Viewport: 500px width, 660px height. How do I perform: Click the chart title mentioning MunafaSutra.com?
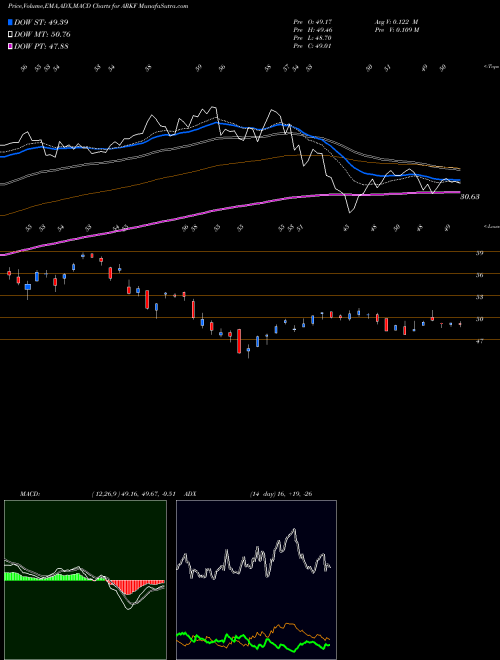click(98, 6)
